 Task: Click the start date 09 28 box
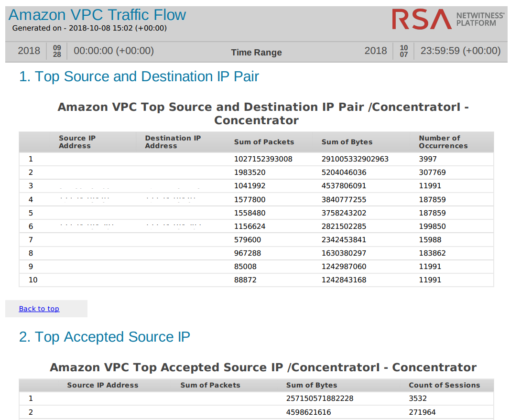[x=57, y=51]
